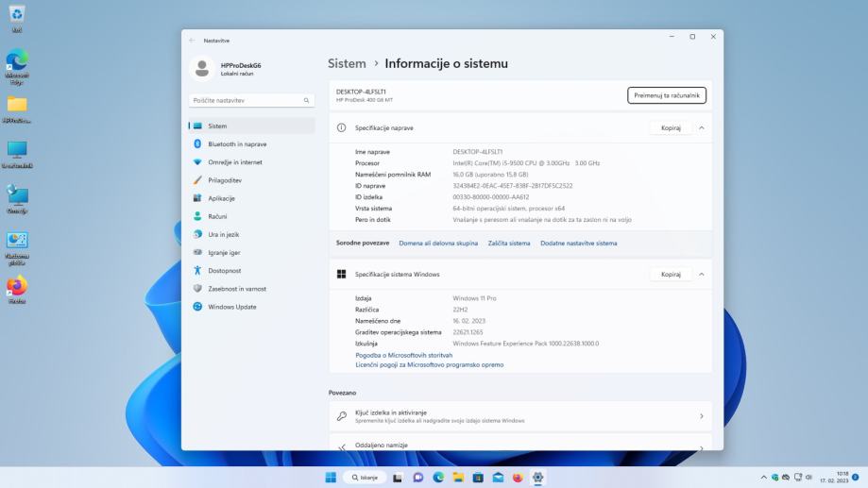Click the Zasebnost in varnost shield icon
This screenshot has width=868, height=488.
197,289
